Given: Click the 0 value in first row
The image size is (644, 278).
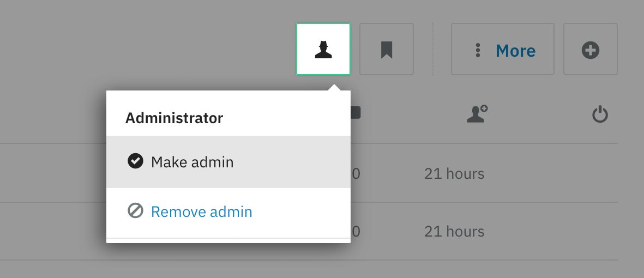Looking at the screenshot, I should 356,174.
